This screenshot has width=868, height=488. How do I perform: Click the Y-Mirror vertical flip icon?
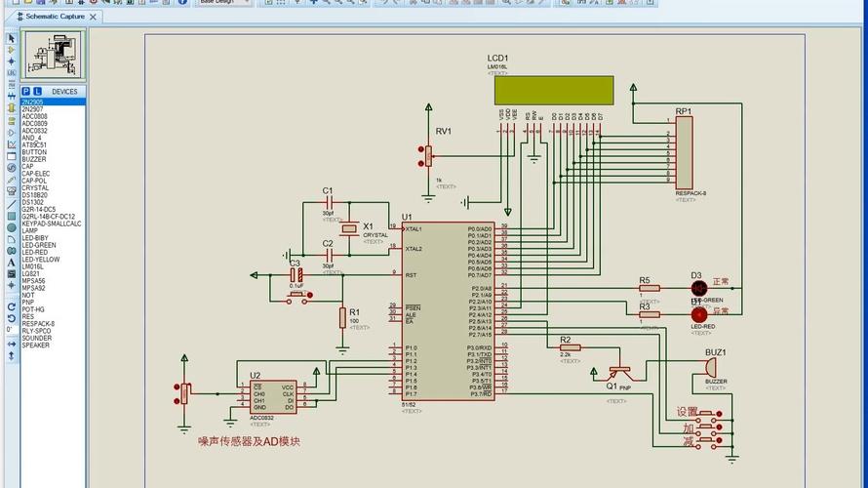click(11, 356)
